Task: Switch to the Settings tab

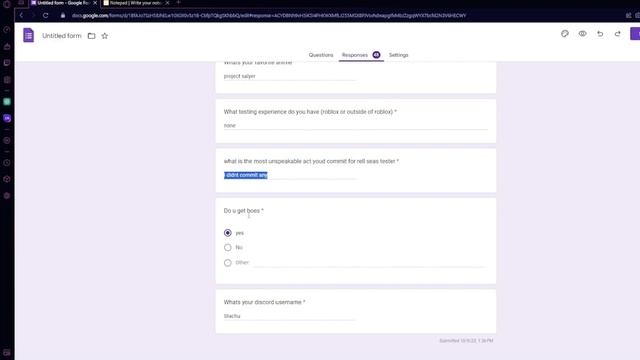Action: point(398,55)
